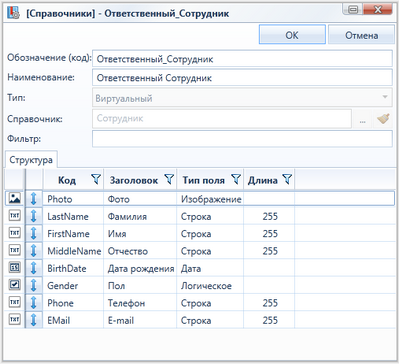Viewport: 399px width, 364px height.
Task: Click the empty Фильтр input field
Action: click(242, 138)
